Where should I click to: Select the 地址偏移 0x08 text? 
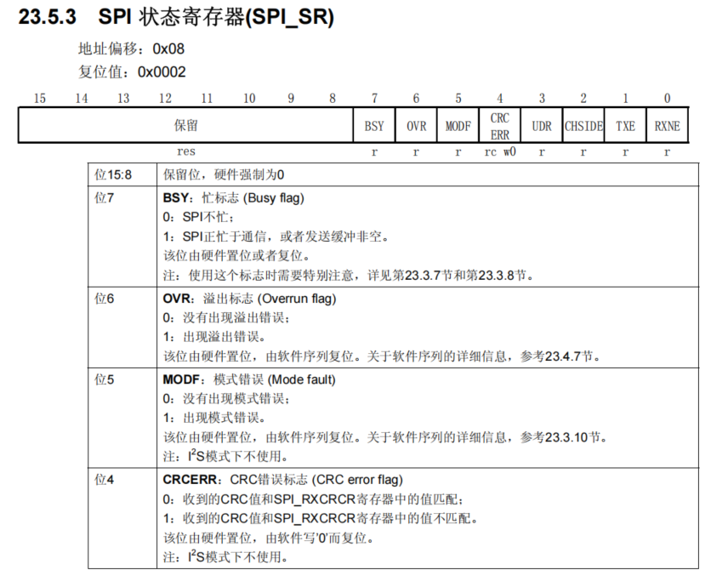click(131, 49)
